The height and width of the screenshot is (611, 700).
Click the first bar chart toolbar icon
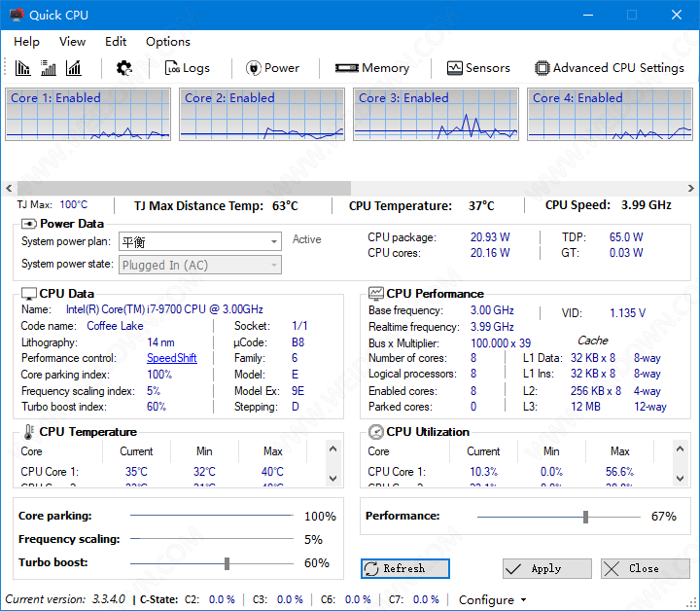(x=22, y=68)
